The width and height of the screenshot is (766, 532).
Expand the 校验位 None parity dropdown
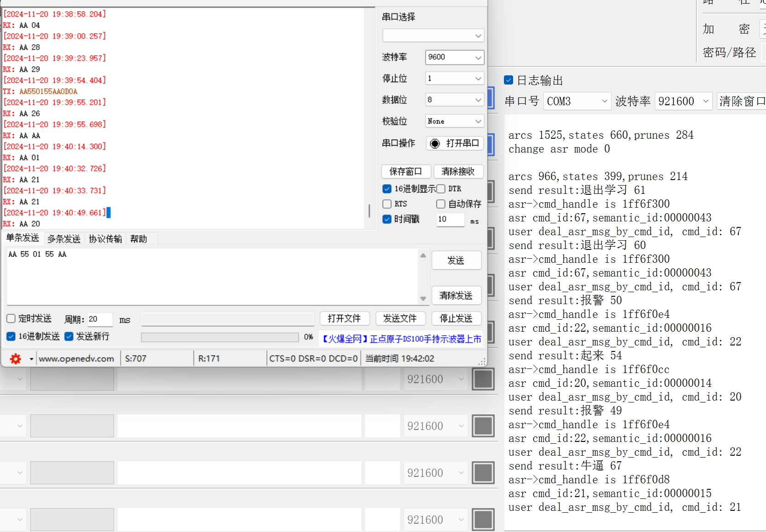(454, 121)
